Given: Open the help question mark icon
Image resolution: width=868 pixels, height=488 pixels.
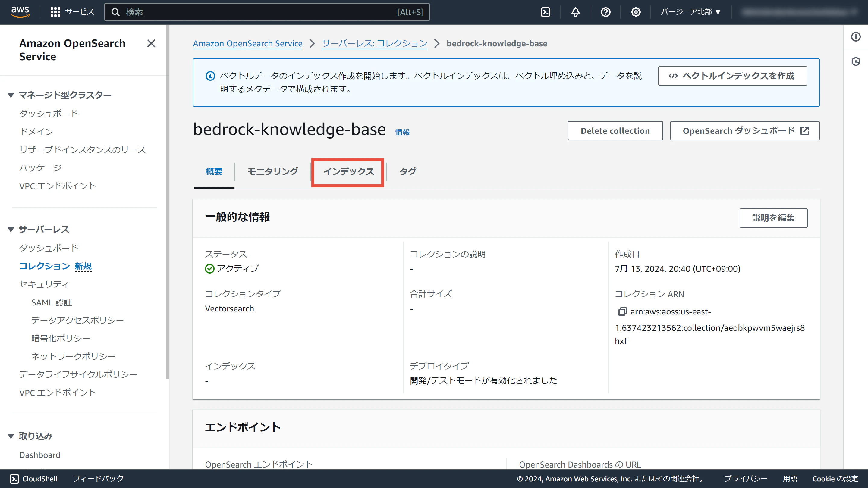Looking at the screenshot, I should pyautogui.click(x=605, y=12).
